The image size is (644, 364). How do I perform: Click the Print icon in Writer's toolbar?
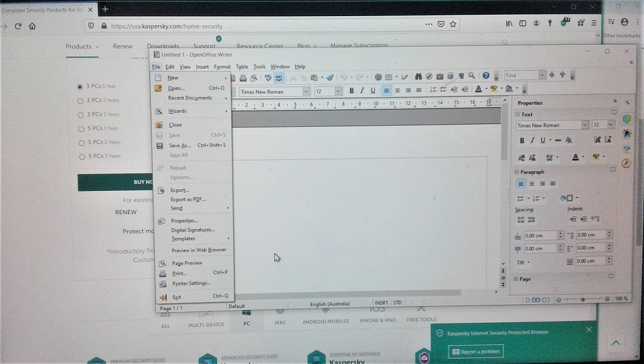click(x=243, y=77)
